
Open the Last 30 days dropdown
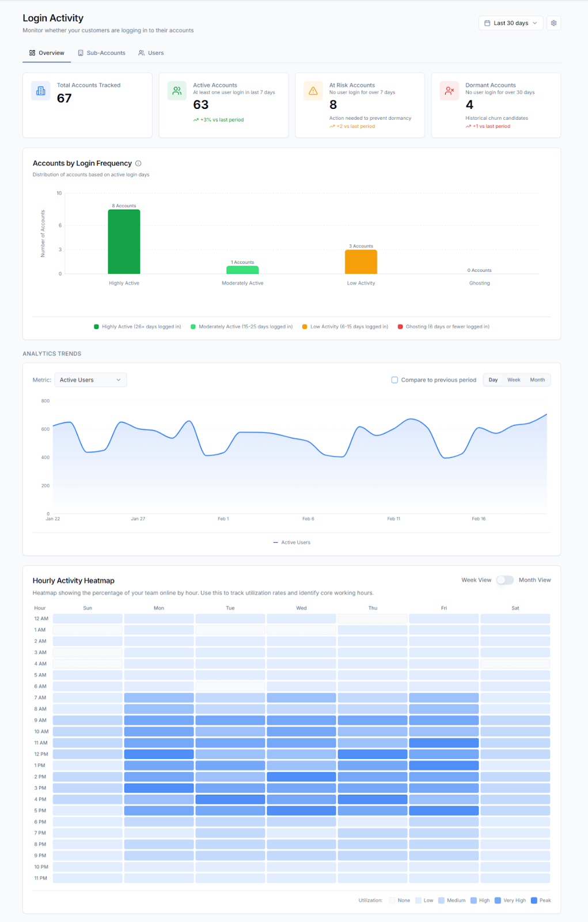(x=511, y=23)
